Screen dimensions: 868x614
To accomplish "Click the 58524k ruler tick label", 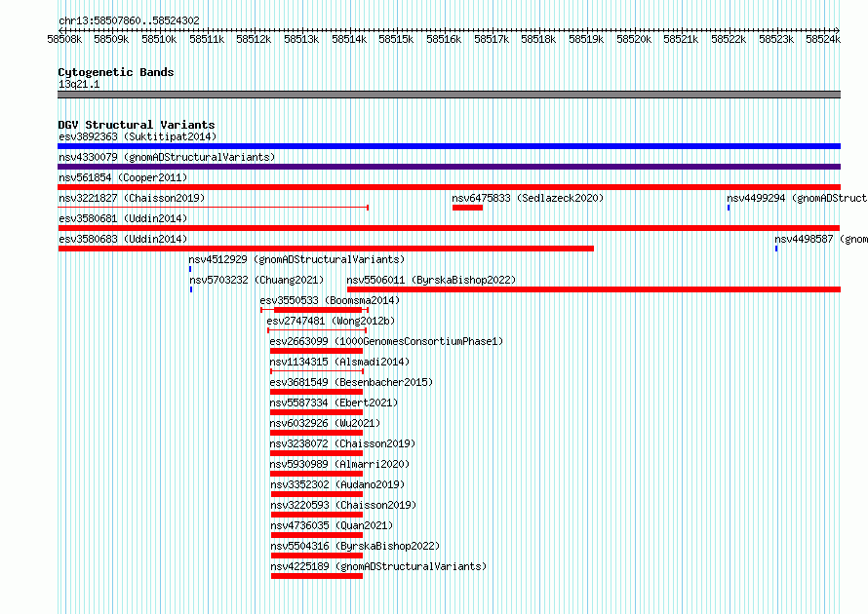I will click(x=823, y=39).
